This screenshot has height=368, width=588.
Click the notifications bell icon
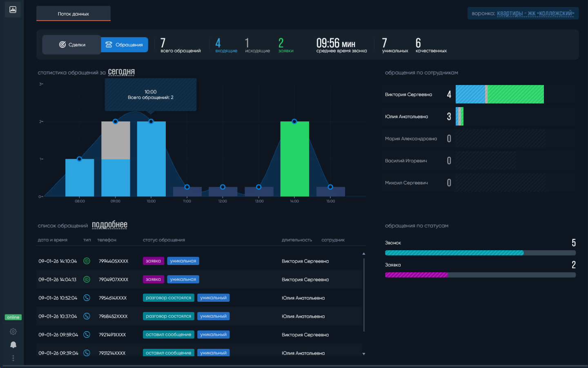click(13, 345)
